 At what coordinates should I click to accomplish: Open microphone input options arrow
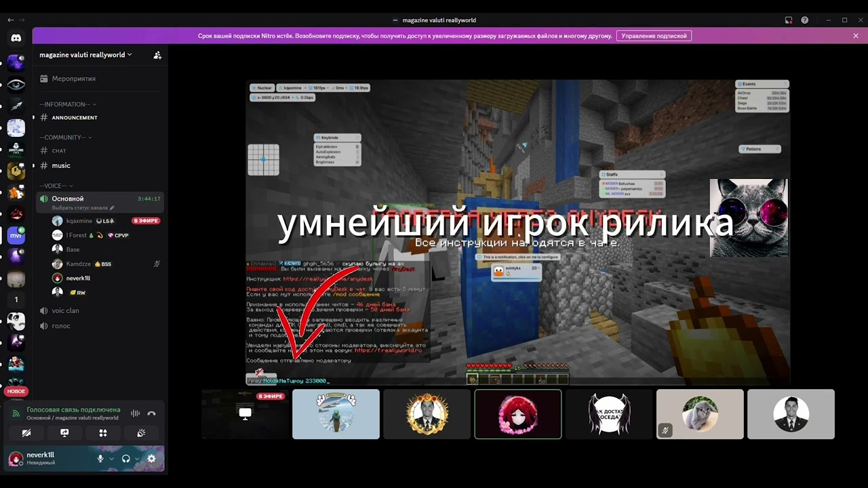tap(111, 459)
